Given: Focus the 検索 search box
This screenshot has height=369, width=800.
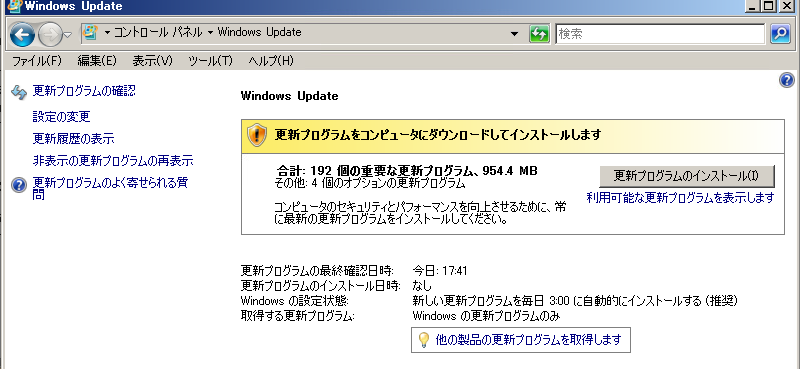Looking at the screenshot, I should click(x=660, y=34).
